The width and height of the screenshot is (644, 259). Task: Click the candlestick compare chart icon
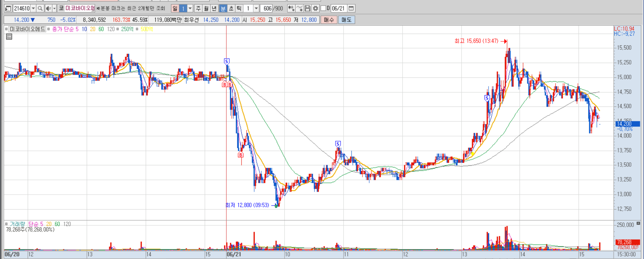(291, 8)
